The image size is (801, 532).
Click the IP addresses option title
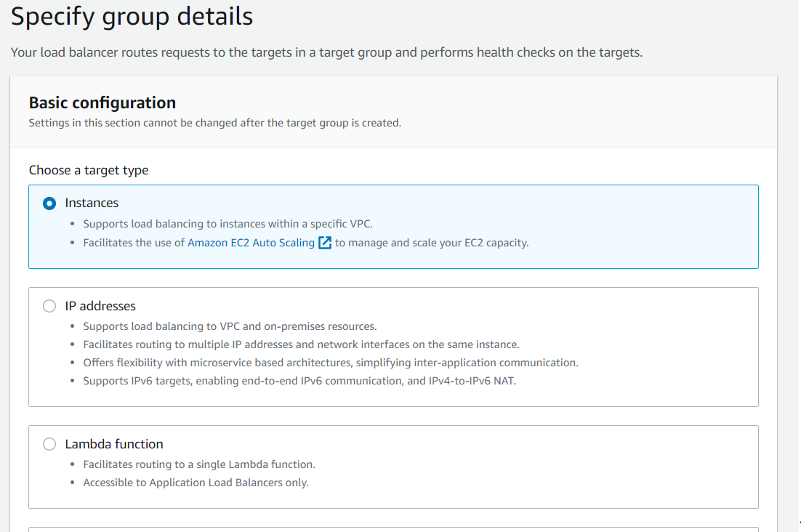[x=100, y=306]
